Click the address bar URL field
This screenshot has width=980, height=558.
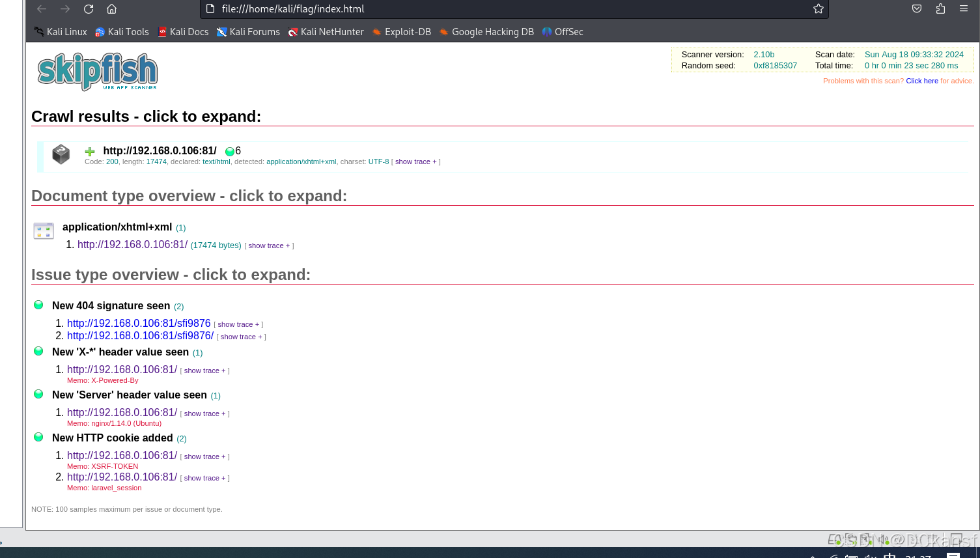click(514, 9)
